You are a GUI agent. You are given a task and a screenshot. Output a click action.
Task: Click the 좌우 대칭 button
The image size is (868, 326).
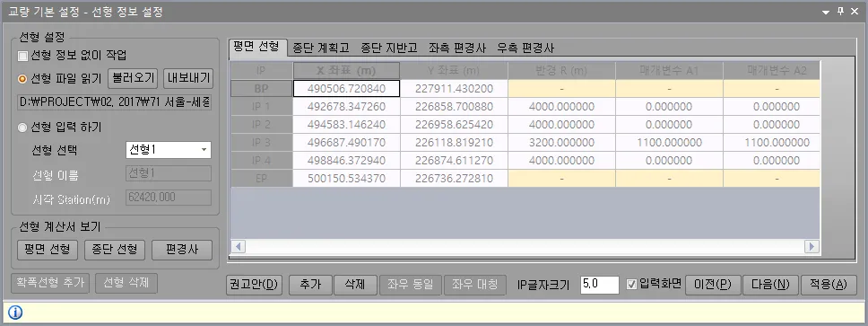click(475, 285)
